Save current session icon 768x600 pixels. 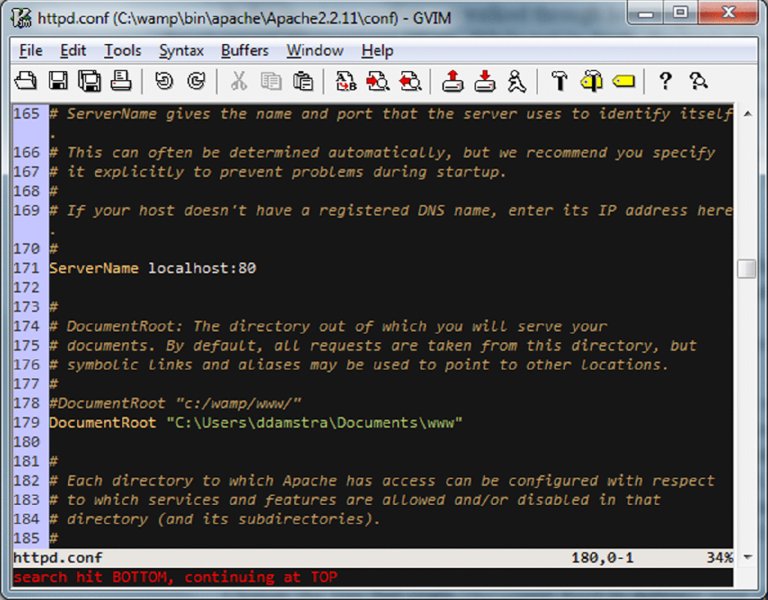pyautogui.click(x=485, y=81)
